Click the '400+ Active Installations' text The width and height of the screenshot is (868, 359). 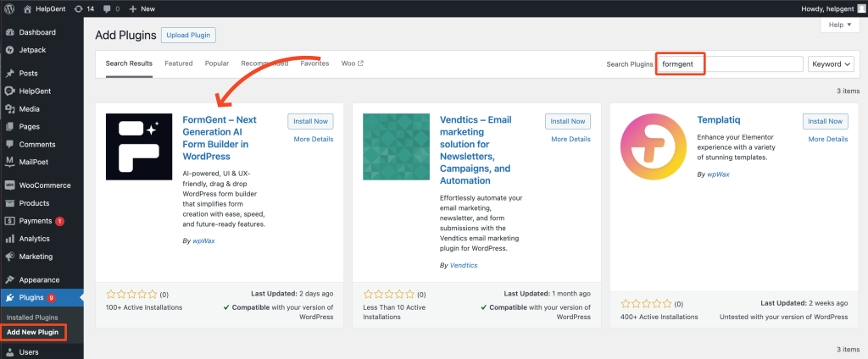click(659, 317)
